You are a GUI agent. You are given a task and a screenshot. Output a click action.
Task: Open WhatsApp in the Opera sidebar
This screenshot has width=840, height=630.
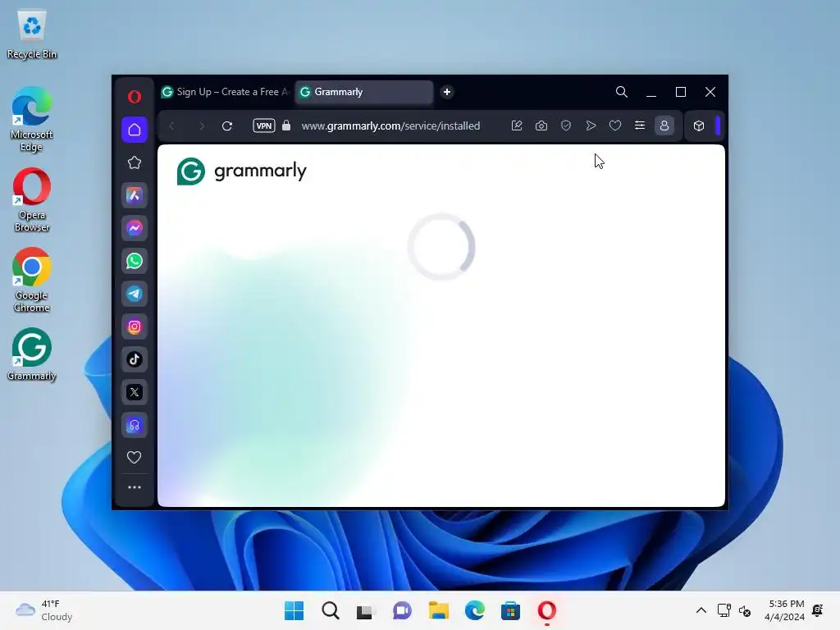(135, 261)
